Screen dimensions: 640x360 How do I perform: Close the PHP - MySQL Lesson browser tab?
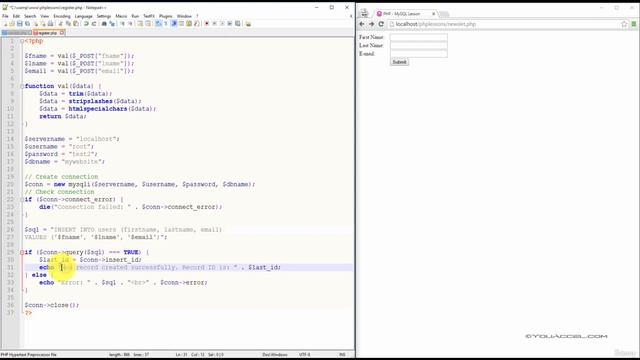pos(433,14)
